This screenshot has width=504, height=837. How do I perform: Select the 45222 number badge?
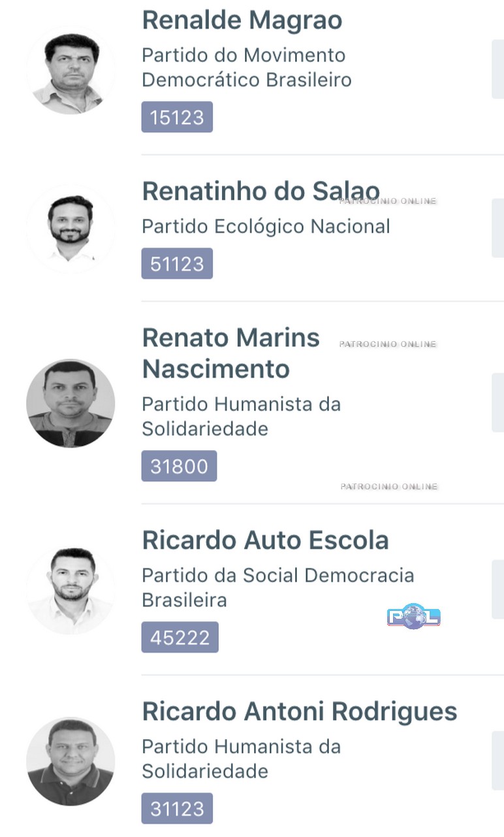click(180, 638)
